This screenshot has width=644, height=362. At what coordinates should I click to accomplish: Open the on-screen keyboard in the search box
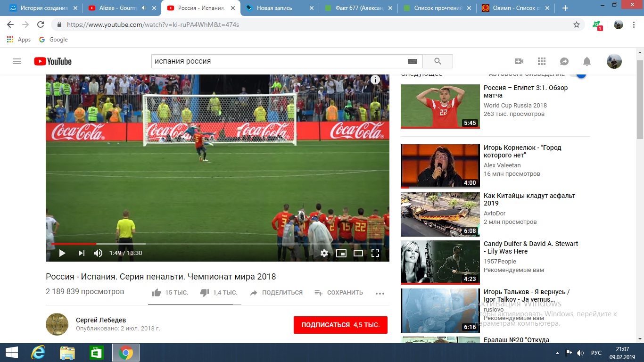(412, 61)
